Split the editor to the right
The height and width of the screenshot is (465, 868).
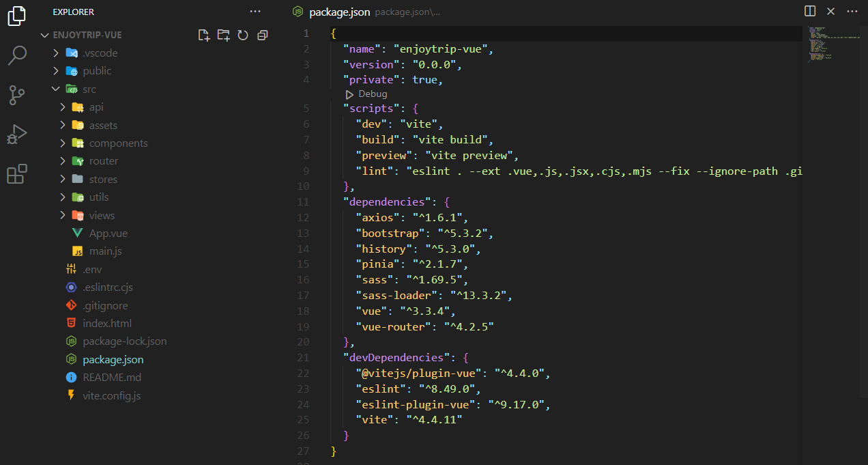click(x=810, y=11)
